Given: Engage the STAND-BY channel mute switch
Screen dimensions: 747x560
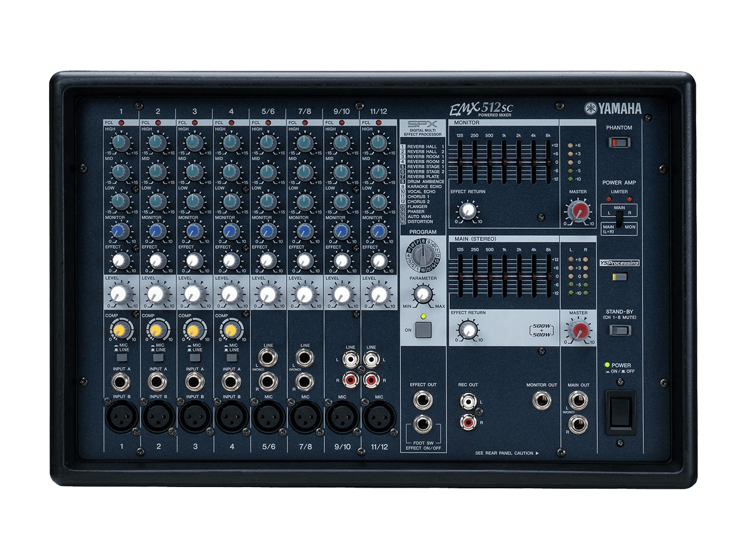Looking at the screenshot, I should click(619, 331).
